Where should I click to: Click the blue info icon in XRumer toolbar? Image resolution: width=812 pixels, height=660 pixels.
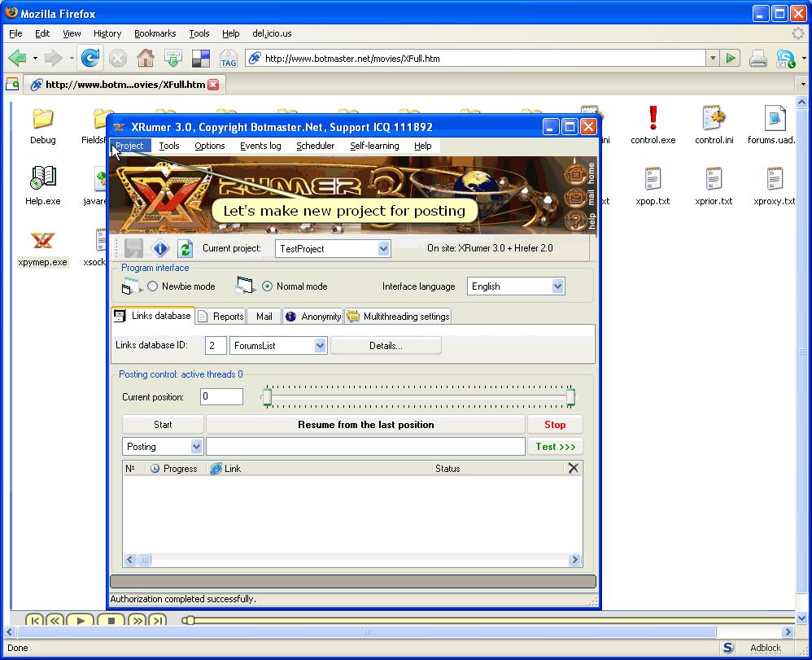[160, 249]
